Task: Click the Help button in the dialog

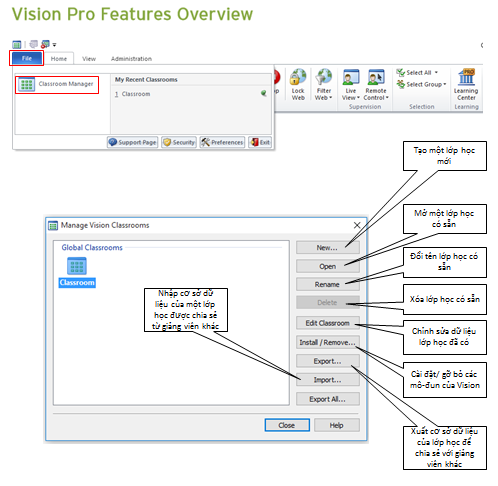Action: click(337, 425)
